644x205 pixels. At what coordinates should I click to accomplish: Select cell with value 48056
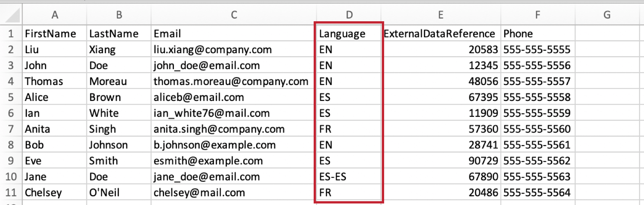441,81
